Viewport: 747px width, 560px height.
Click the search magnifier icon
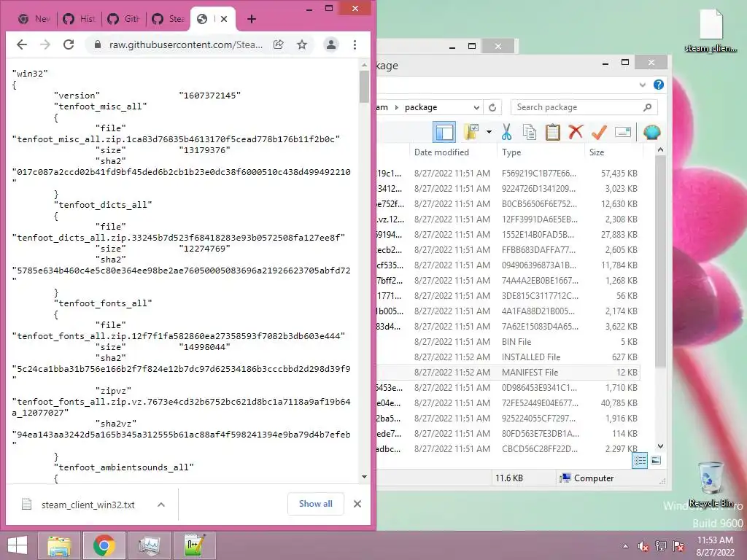click(x=648, y=107)
